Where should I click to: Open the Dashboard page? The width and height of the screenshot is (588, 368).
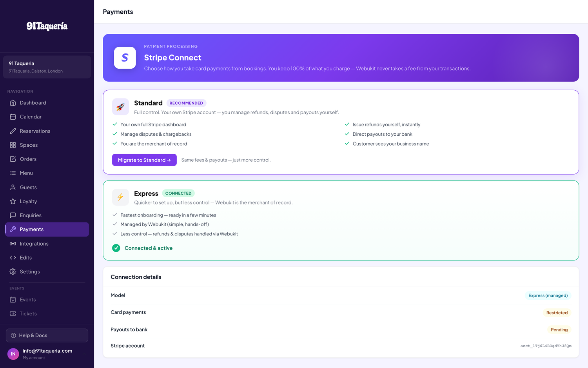47,103
